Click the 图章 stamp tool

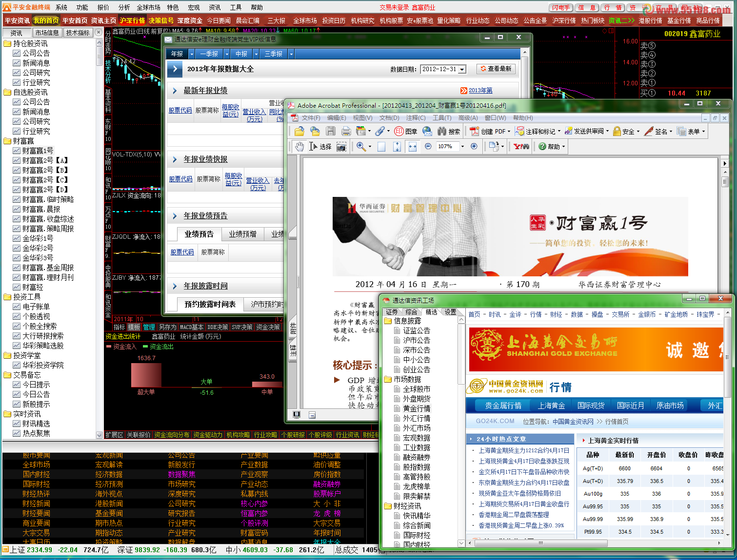[x=406, y=131]
